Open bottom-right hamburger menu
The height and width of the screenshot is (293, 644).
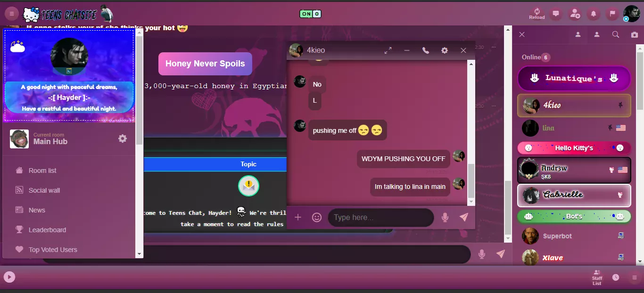coord(635,277)
